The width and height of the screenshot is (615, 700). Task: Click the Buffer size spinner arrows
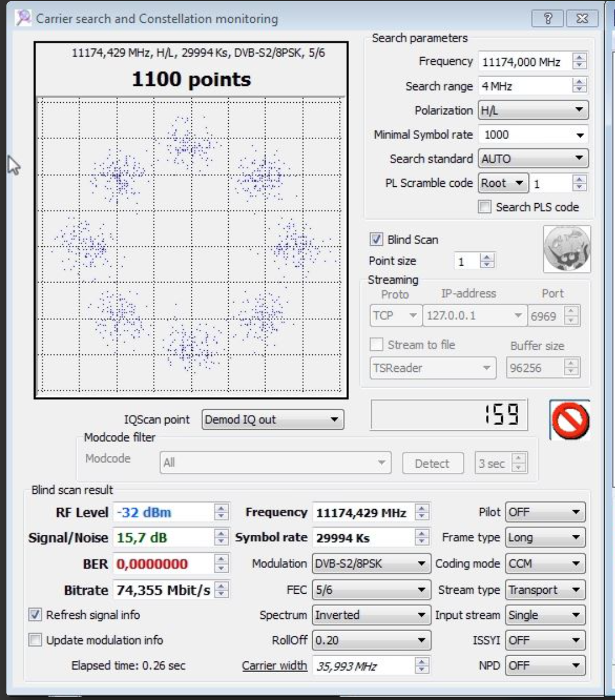pyautogui.click(x=571, y=368)
